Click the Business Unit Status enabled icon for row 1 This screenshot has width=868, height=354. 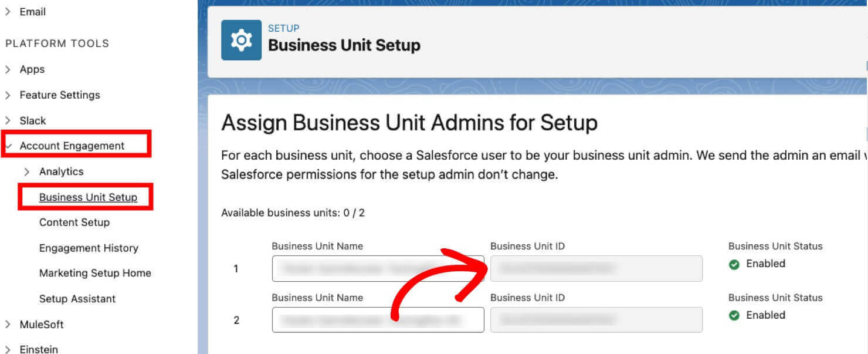coord(734,264)
